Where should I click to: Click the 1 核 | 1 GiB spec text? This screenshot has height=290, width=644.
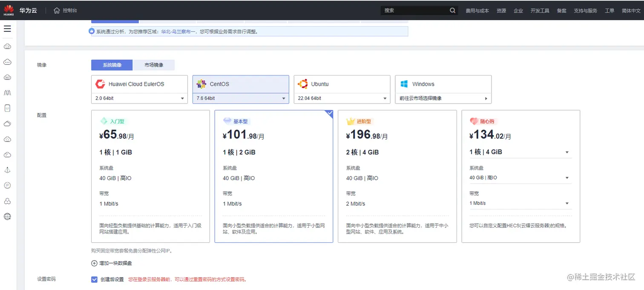coord(115,152)
